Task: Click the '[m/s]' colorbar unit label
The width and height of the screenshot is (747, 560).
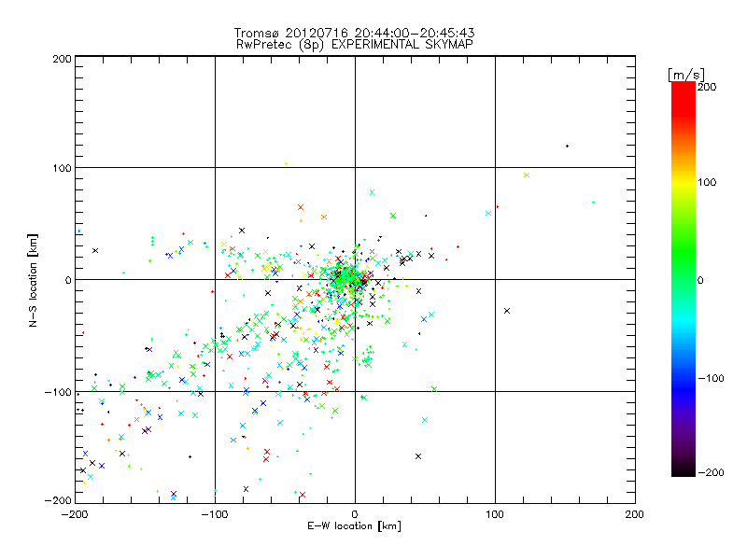Action: [686, 75]
